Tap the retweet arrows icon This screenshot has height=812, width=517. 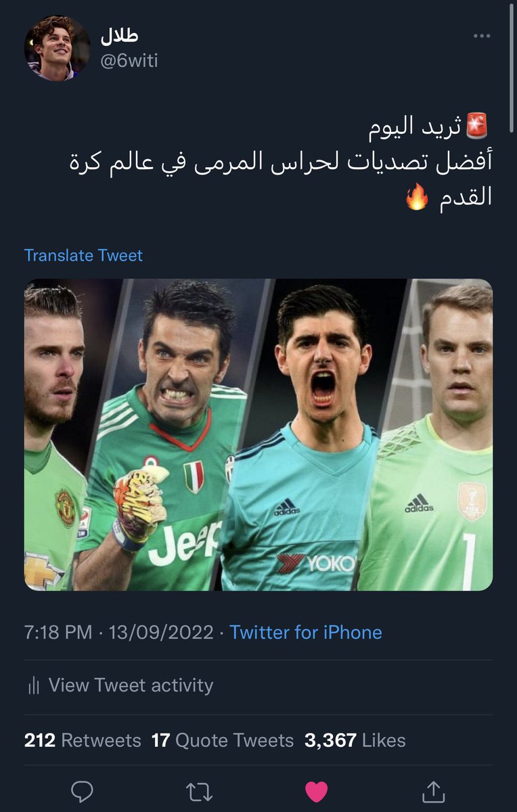tap(199, 790)
